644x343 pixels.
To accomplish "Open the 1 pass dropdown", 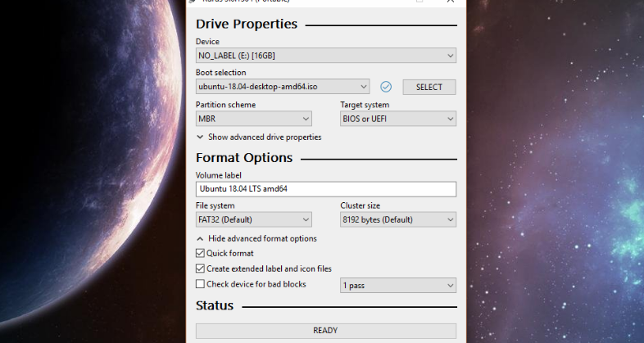I will click(x=398, y=285).
